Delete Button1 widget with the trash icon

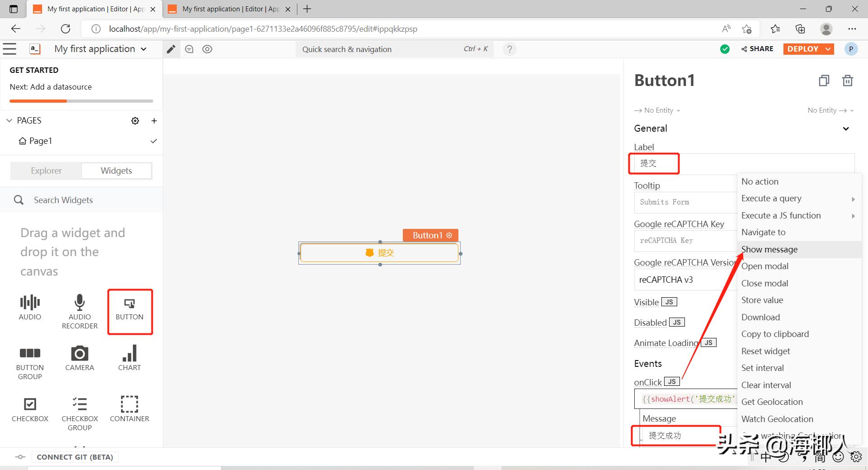pyautogui.click(x=847, y=81)
